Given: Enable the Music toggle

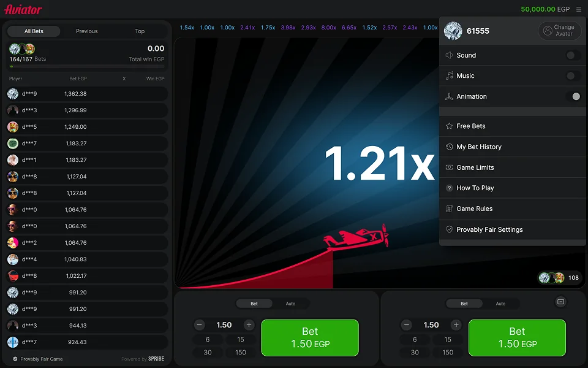Looking at the screenshot, I should [573, 76].
